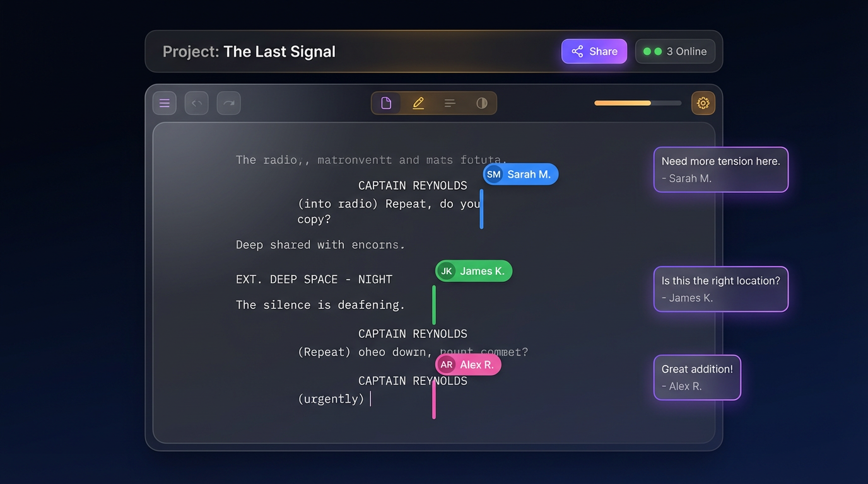Screen dimensions: 868x484
Task: Click the Redo arrow icon
Action: click(x=228, y=103)
